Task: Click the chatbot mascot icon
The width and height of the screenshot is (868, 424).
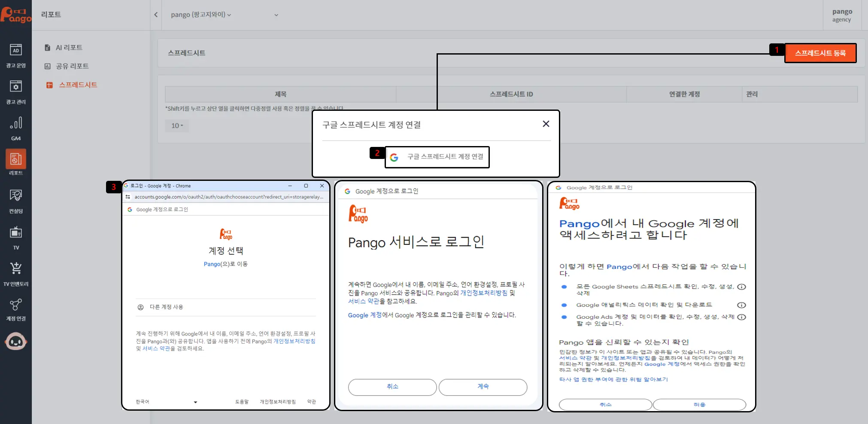Action: click(x=16, y=342)
